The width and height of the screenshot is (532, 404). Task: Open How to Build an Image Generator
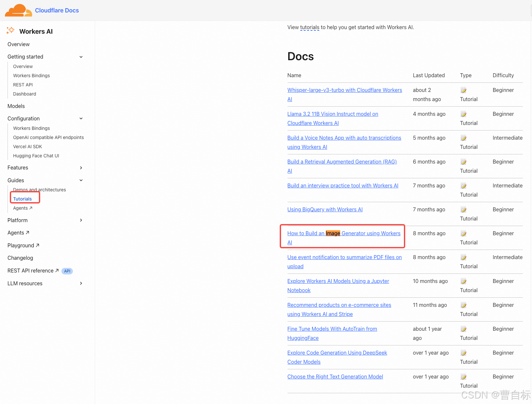click(x=344, y=238)
